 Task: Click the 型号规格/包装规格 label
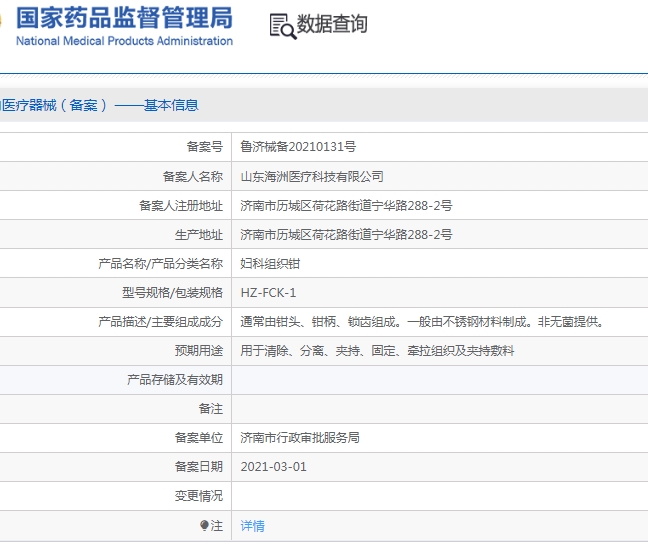tap(172, 293)
